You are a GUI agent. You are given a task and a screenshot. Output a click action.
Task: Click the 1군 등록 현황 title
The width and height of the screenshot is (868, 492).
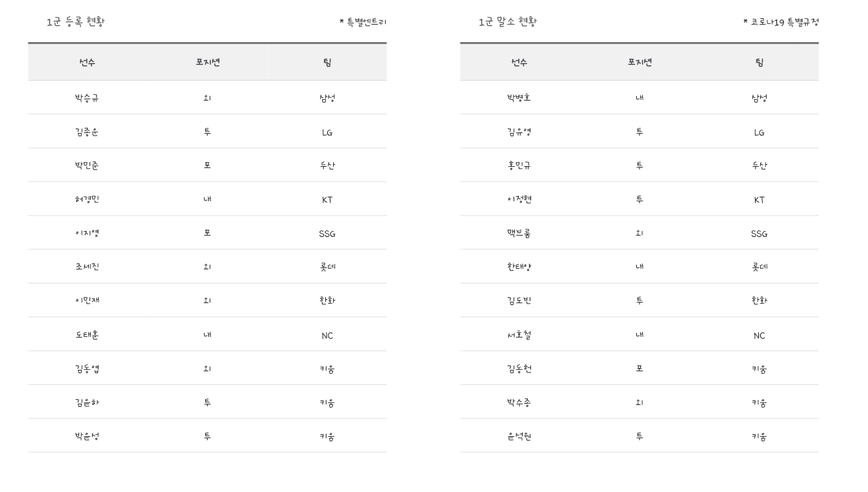tap(75, 21)
